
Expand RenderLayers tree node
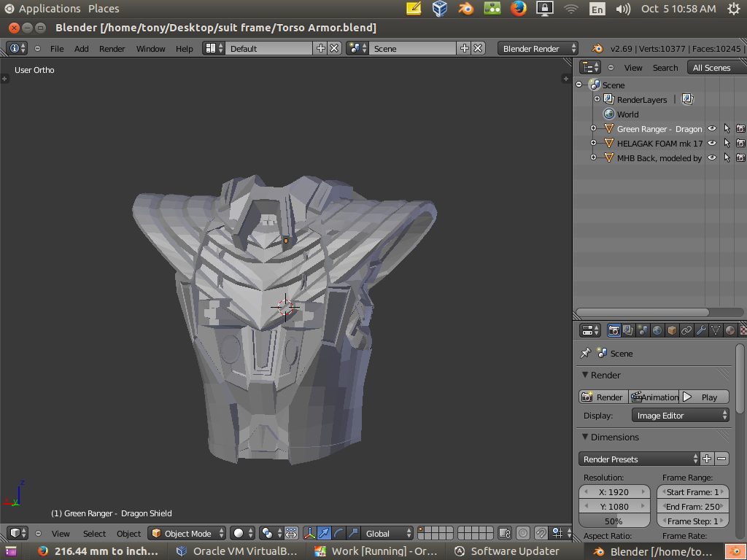click(597, 99)
